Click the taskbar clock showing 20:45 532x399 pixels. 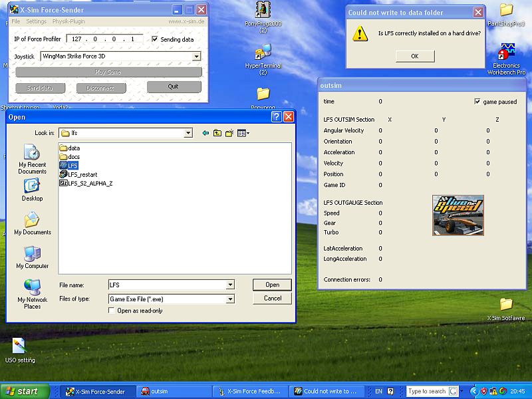(517, 391)
